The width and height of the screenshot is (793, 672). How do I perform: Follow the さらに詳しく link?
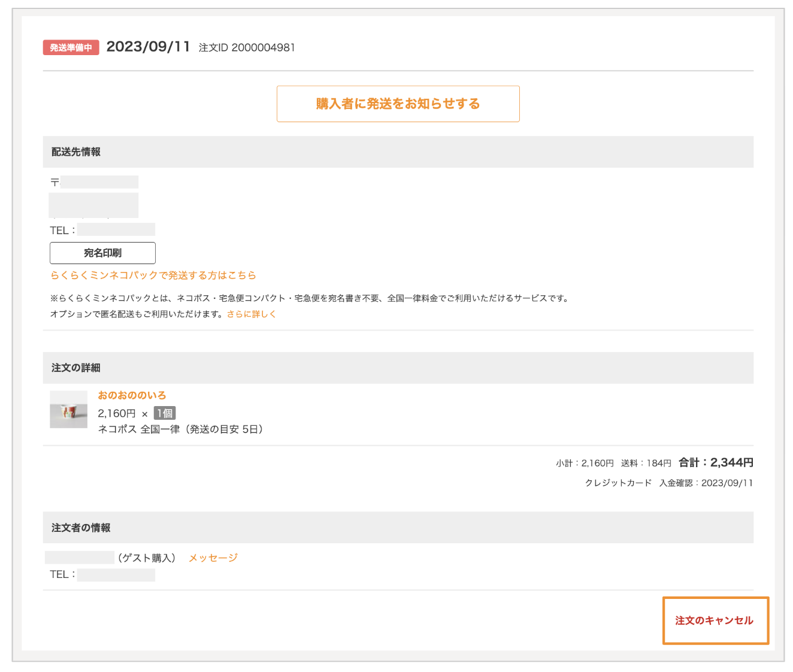click(x=251, y=314)
